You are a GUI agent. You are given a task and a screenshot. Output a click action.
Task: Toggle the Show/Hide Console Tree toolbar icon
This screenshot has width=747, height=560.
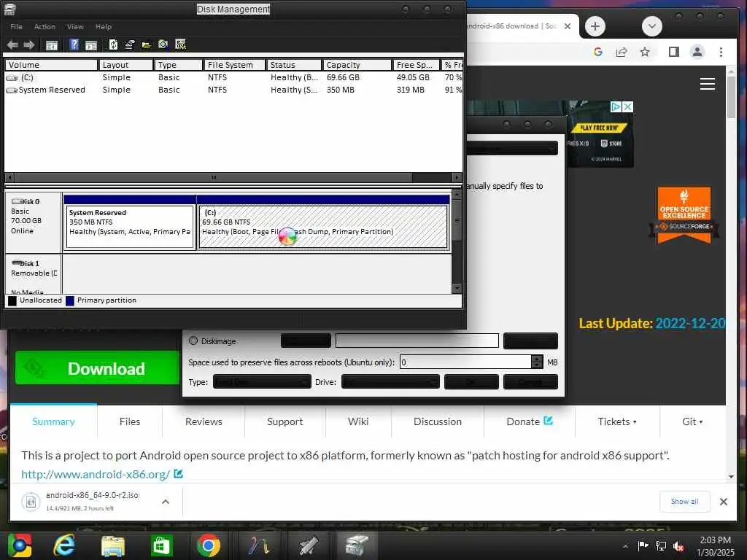pyautogui.click(x=52, y=45)
